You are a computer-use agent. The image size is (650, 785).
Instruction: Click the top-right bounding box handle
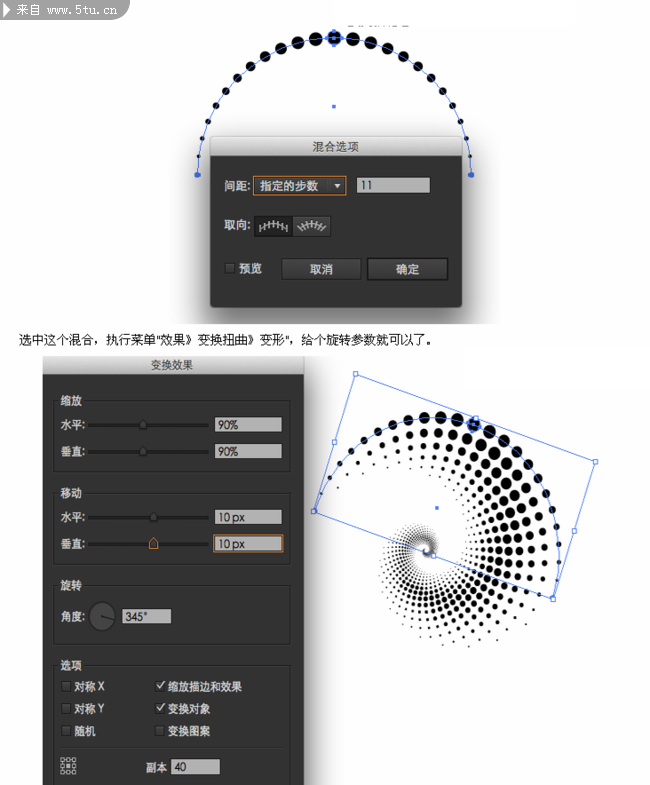coord(595,462)
